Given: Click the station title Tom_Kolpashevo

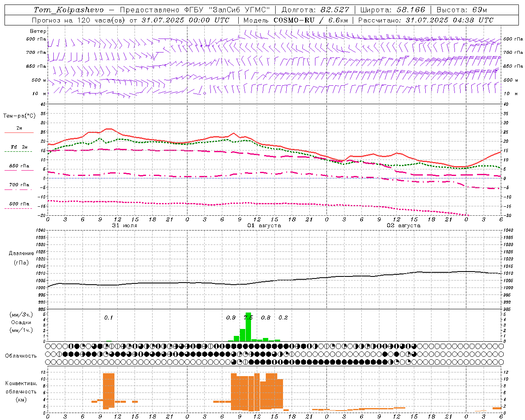Looking at the screenshot, I should pos(68,10).
